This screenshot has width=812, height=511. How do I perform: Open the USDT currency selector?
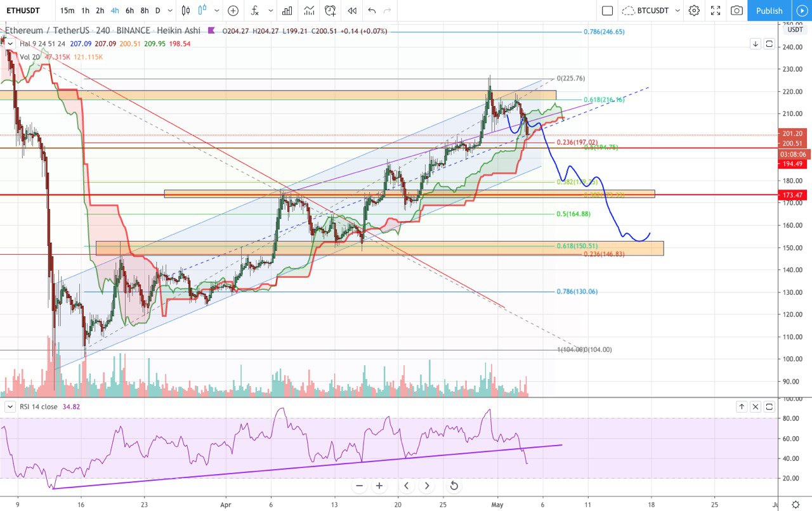pos(795,30)
